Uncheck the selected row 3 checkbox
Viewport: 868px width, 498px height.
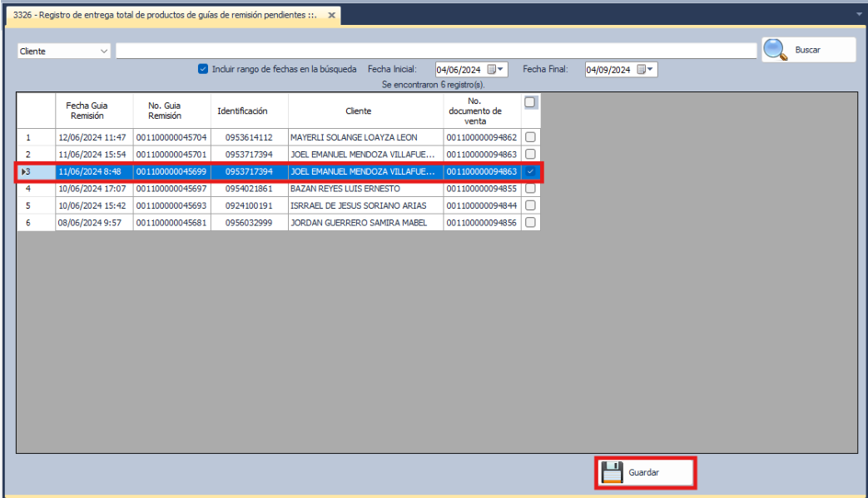(x=530, y=171)
